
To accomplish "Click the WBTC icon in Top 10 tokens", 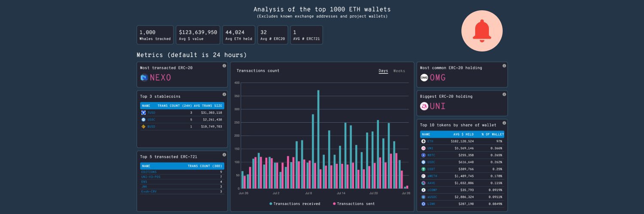I will (423, 155).
